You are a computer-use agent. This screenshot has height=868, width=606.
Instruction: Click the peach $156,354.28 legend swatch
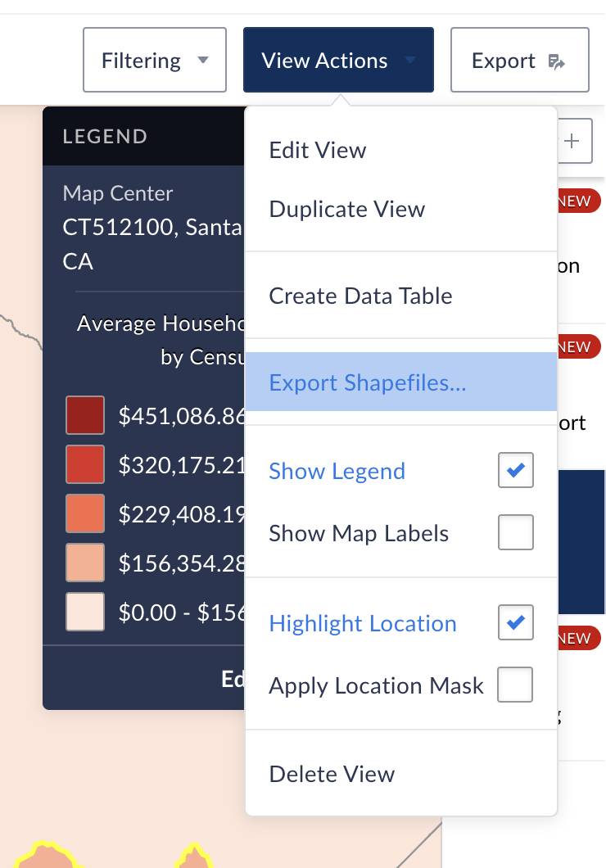(85, 563)
